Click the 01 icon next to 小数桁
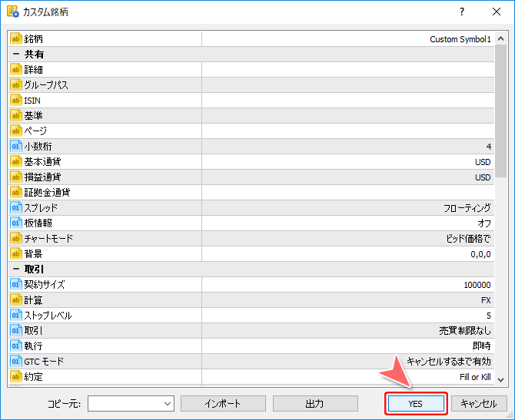 pos(16,146)
